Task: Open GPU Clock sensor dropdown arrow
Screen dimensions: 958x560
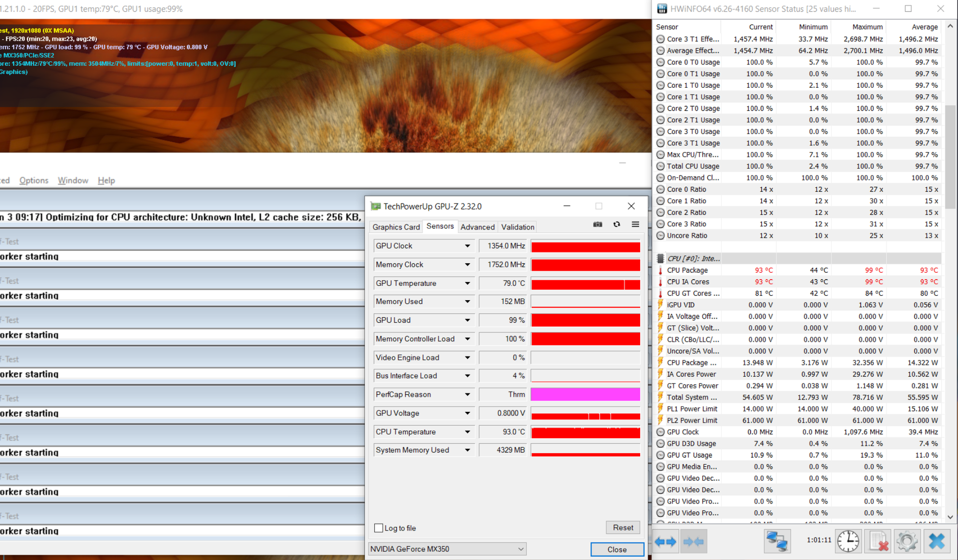Action: coord(467,246)
